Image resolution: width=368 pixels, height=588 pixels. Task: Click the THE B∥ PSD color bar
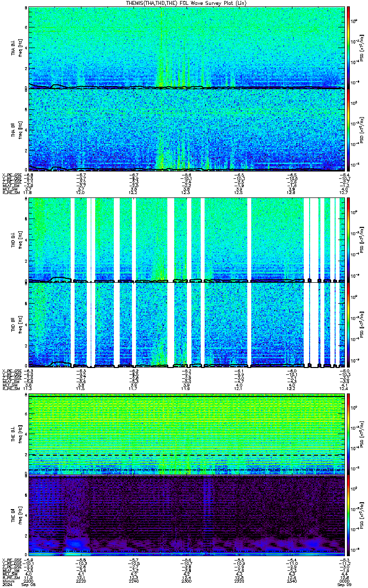[x=348, y=515]
